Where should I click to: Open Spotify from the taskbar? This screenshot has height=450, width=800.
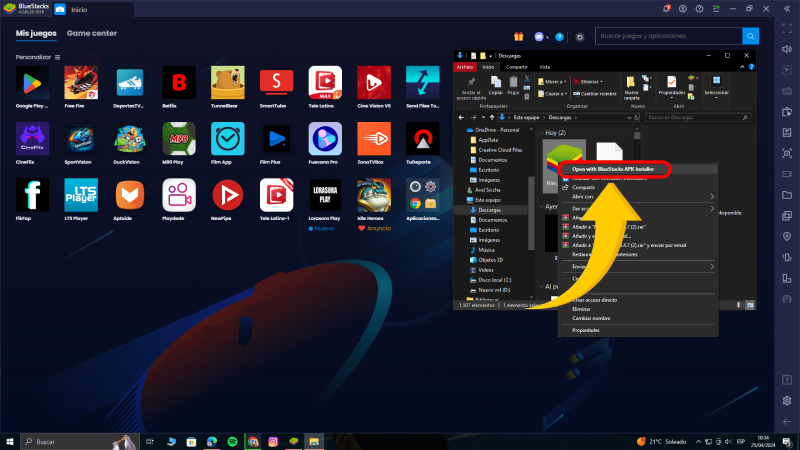(x=232, y=441)
